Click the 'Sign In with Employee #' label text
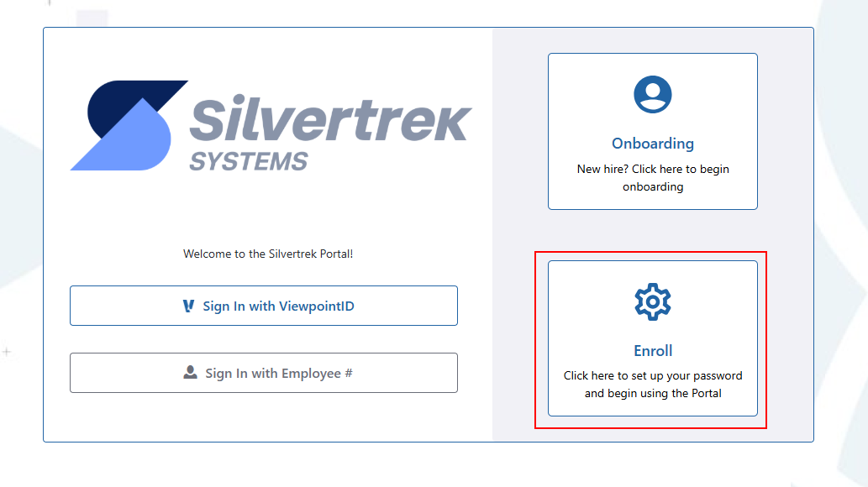This screenshot has height=487, width=868. click(279, 374)
